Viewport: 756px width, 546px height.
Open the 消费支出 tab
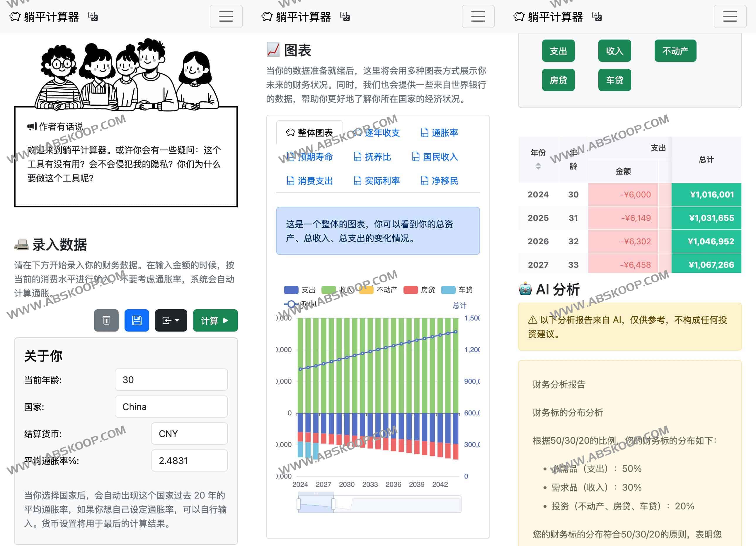pyautogui.click(x=310, y=180)
